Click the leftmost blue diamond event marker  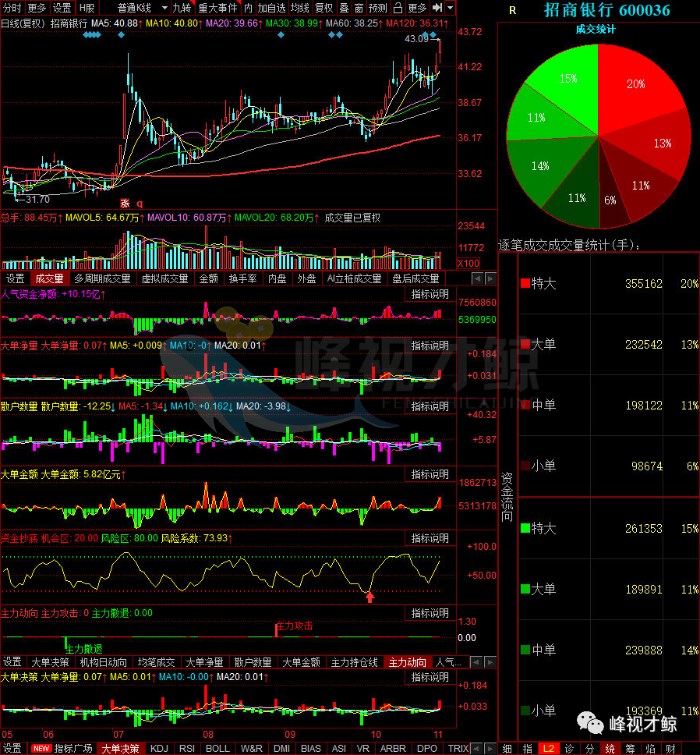[86, 34]
